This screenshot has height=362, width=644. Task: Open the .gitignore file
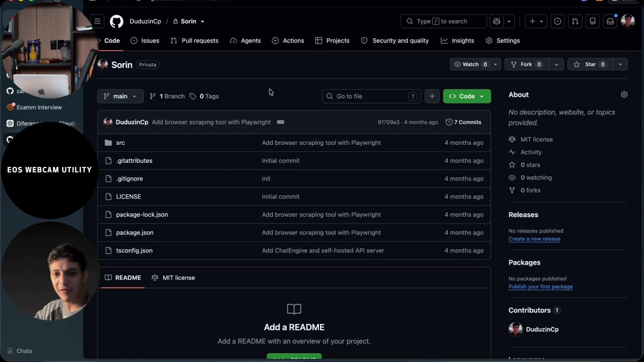tap(129, 178)
